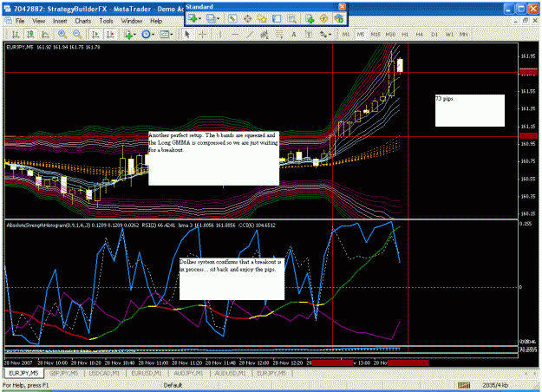The height and width of the screenshot is (392, 542).
Task: Open the Indicators list icon
Action: 128,34
